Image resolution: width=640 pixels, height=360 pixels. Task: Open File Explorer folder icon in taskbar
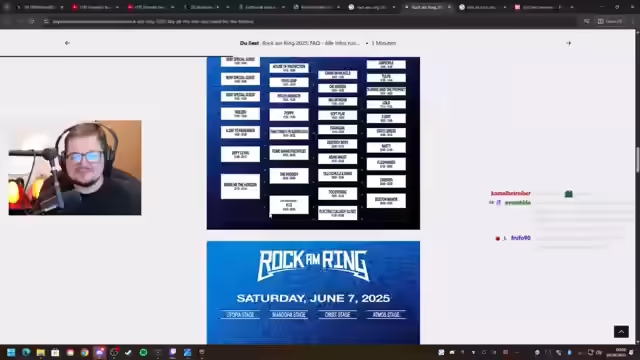40,352
